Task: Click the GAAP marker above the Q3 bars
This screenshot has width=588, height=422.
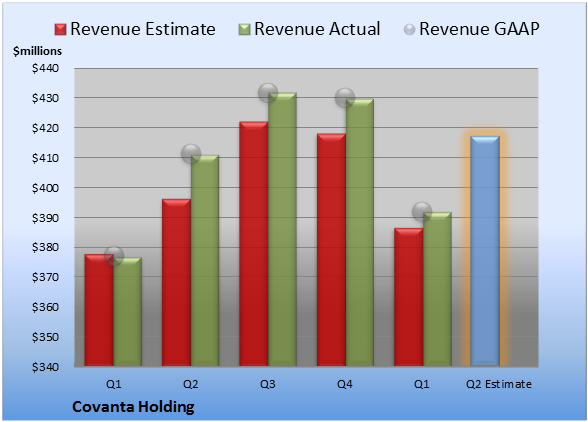Action: click(268, 93)
